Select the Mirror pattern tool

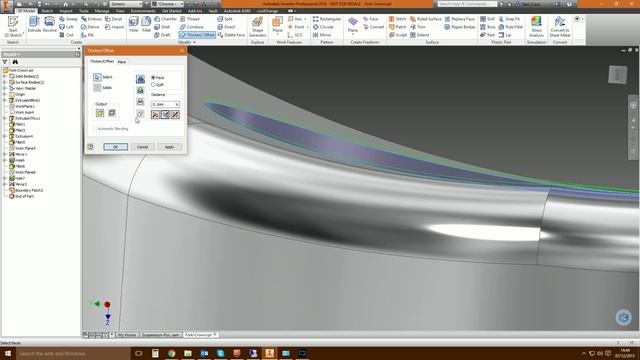(322, 35)
